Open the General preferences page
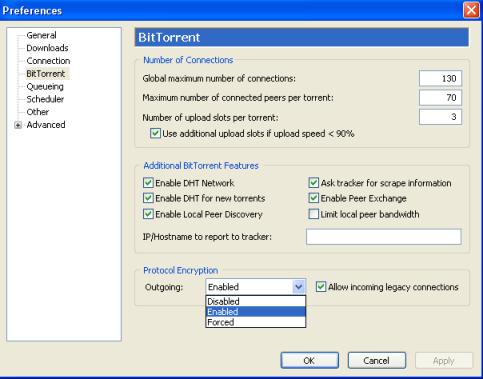Viewport: 483px width, 379px height. [x=41, y=35]
